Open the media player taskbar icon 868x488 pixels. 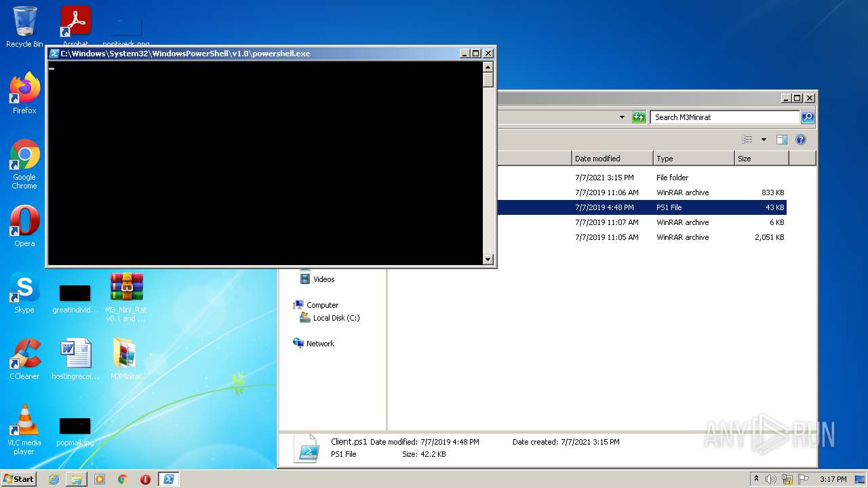coord(100,479)
